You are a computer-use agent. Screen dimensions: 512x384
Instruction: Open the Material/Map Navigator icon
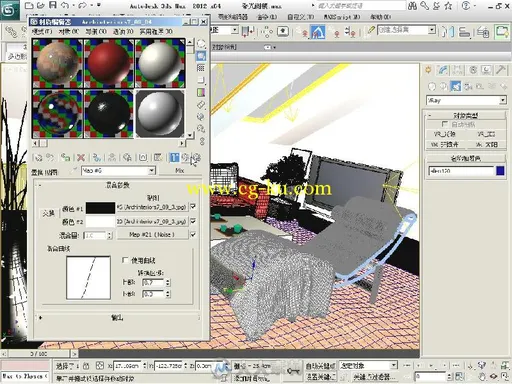coord(202,141)
